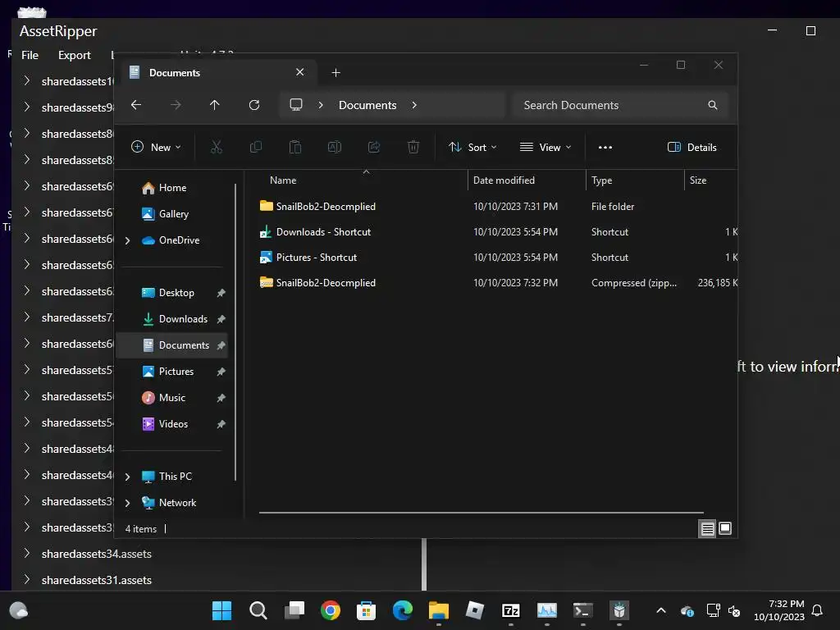This screenshot has height=630, width=840.
Task: Switch to details list view icon
Action: [x=707, y=529]
